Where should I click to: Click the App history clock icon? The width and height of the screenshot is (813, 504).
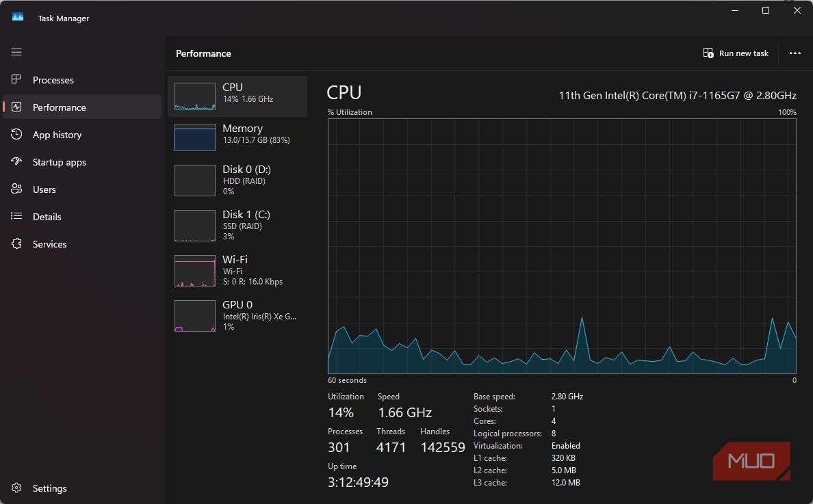(16, 134)
